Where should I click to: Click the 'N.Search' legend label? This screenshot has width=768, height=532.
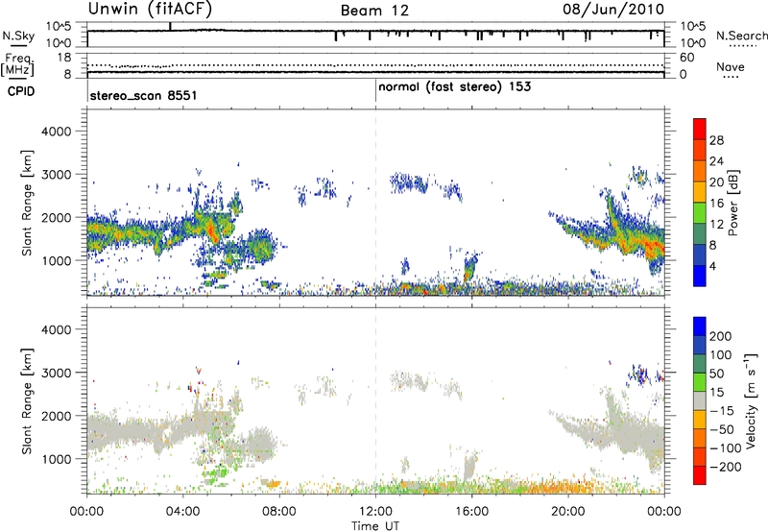741,36
